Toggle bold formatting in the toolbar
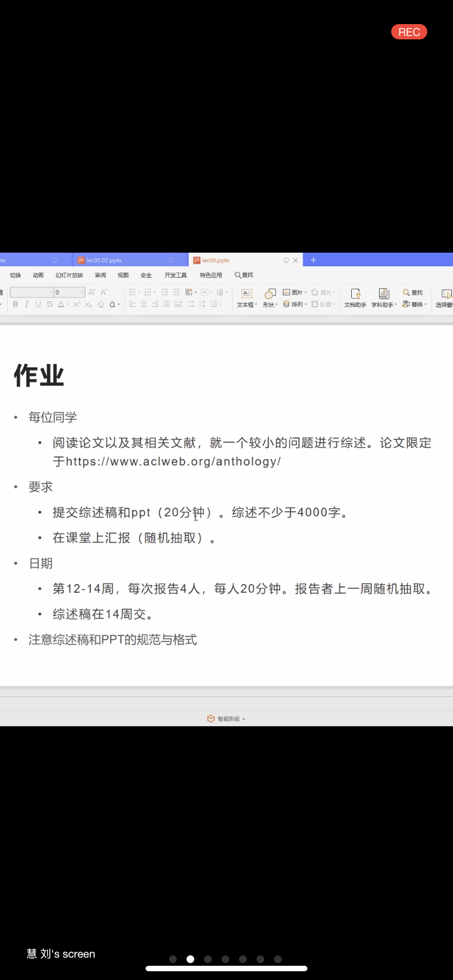The image size is (453, 980). 15,304
